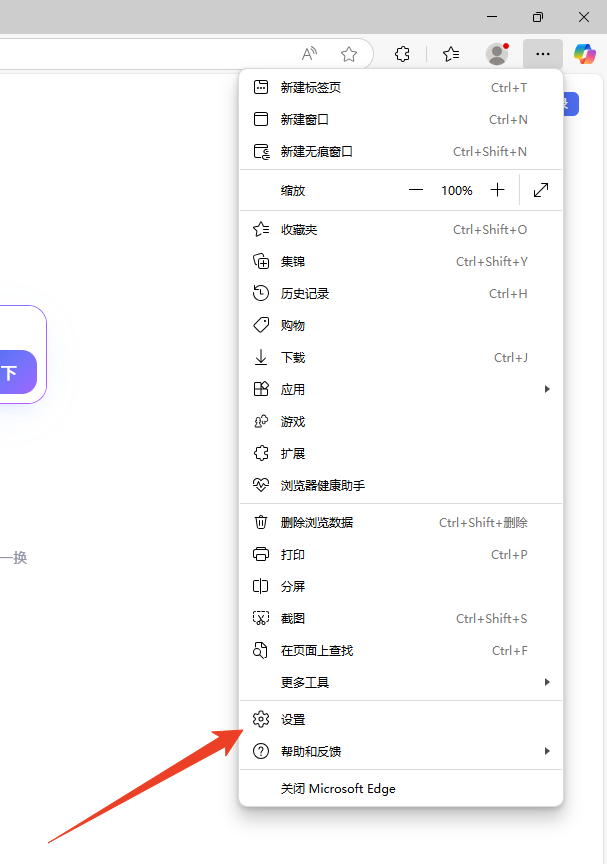Click the clock icon beside 历史记录
The width and height of the screenshot is (607, 864).
[261, 293]
